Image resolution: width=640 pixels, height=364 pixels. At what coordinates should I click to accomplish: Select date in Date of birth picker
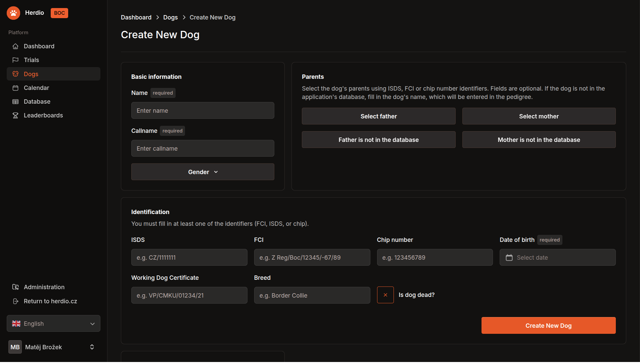tap(557, 257)
